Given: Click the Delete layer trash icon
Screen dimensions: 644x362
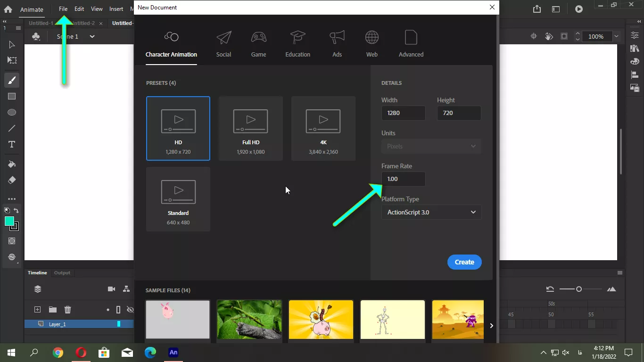Looking at the screenshot, I should [x=67, y=310].
